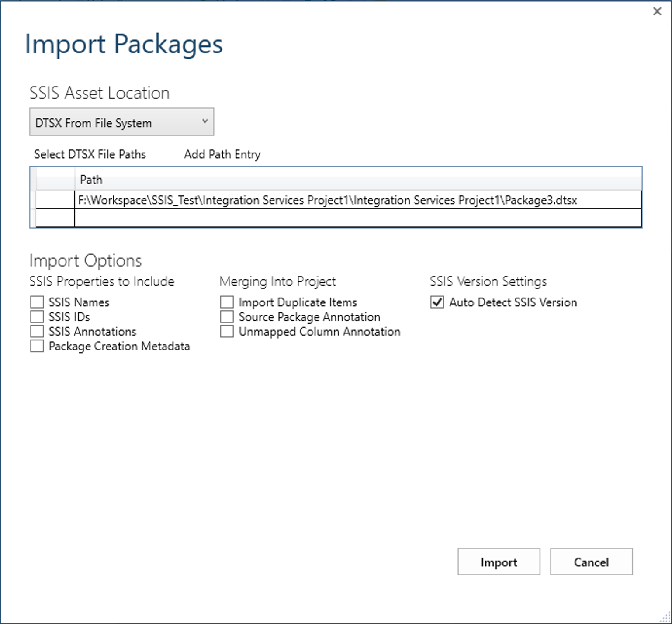Check the SSIS IDs option
672x624 pixels.
36,316
